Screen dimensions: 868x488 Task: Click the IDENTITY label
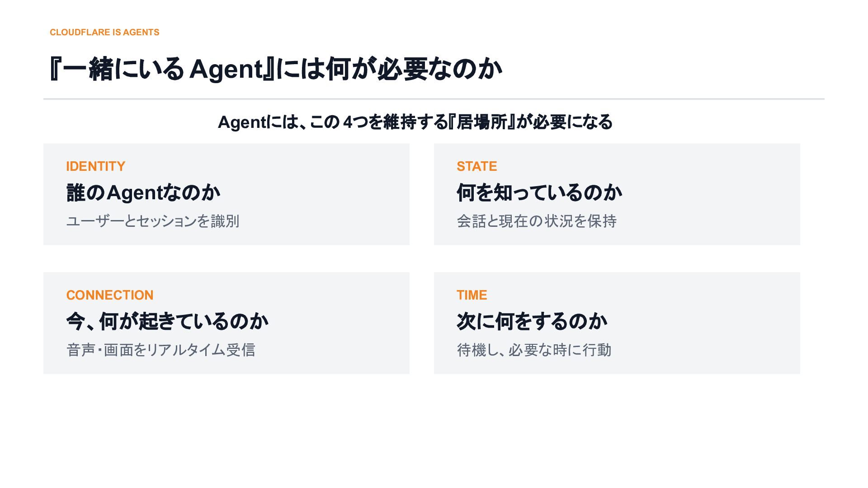pos(95,166)
